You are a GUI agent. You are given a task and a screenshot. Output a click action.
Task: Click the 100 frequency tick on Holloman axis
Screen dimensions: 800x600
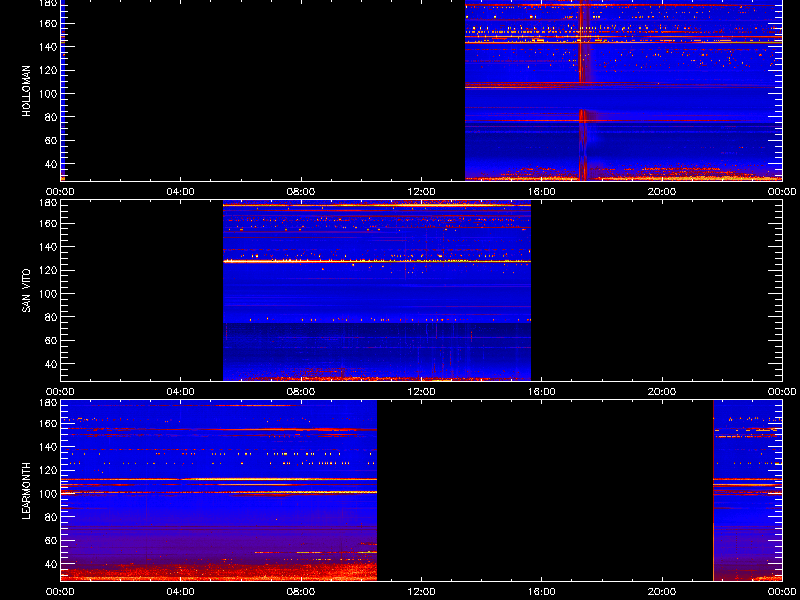47,94
